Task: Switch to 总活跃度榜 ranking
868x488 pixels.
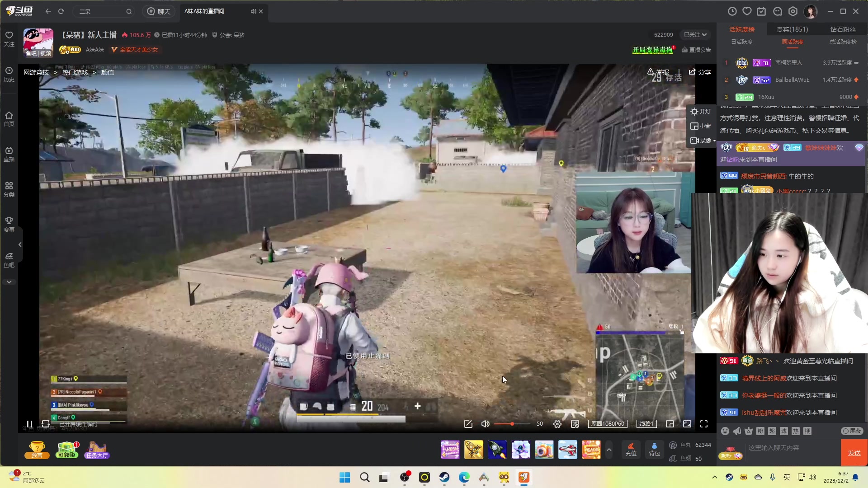Action: tap(843, 42)
